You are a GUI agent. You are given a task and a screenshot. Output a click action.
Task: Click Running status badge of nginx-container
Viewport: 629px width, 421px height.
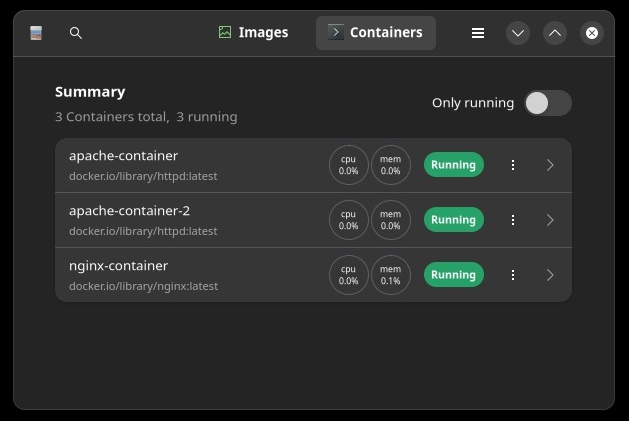[x=454, y=275]
